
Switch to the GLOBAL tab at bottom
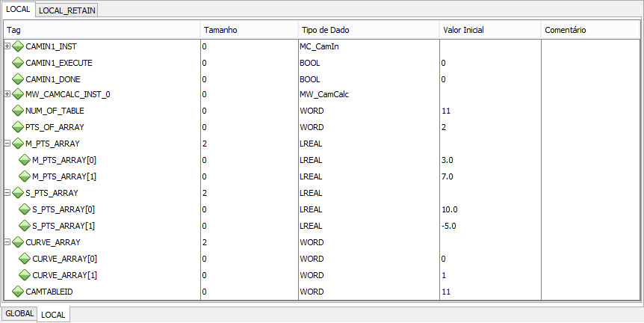pos(19,314)
